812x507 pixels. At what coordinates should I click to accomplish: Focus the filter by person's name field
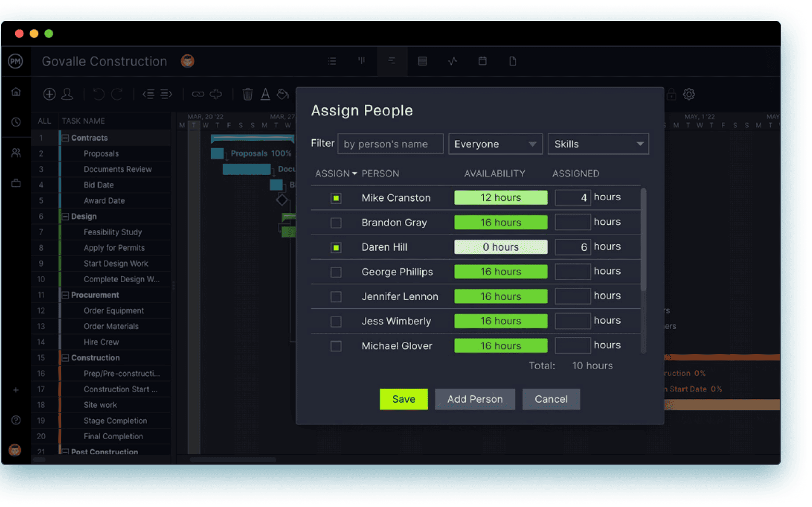click(x=390, y=144)
